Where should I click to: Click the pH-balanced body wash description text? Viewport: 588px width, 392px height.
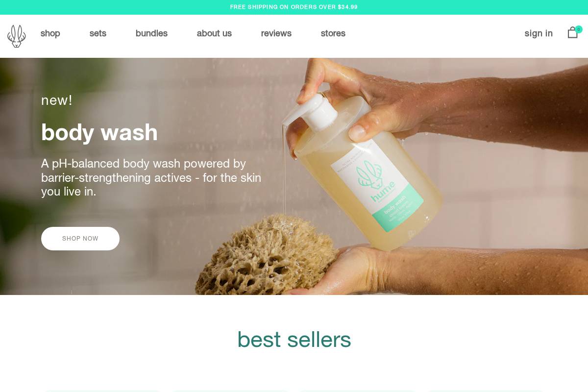pos(151,177)
